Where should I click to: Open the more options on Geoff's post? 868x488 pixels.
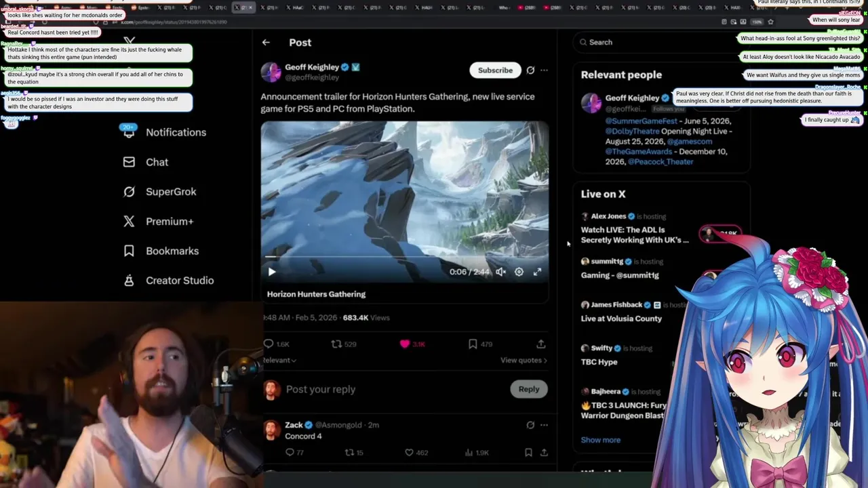pyautogui.click(x=544, y=70)
